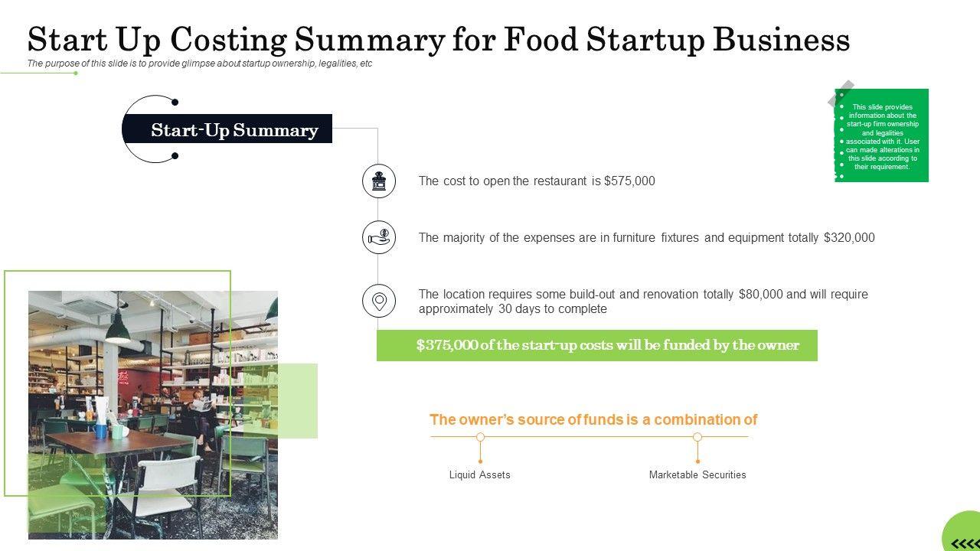
Task: Click the Marketable Securities label
Action: pyautogui.click(x=697, y=475)
